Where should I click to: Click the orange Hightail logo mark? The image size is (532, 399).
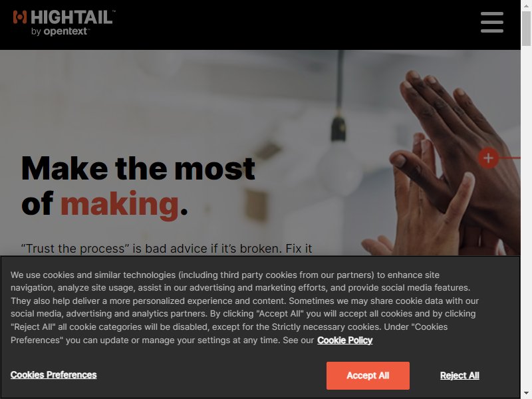20,17
